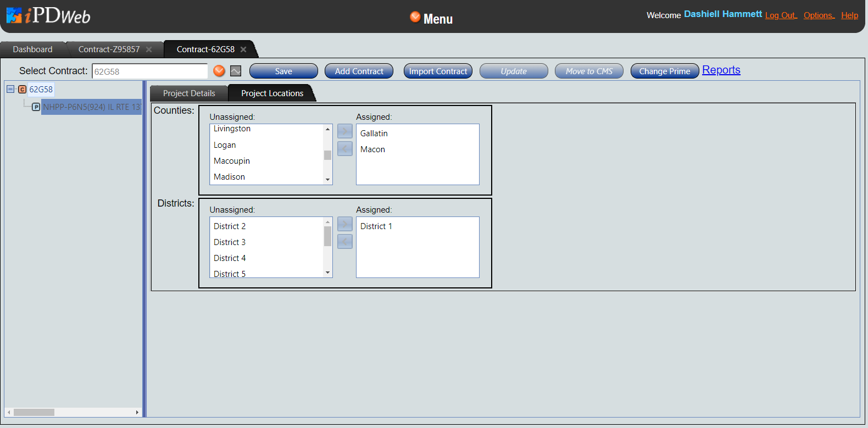Screen dimensions: 868x428
Task: Collapse the 62G58 contract tree node
Action: [x=10, y=89]
